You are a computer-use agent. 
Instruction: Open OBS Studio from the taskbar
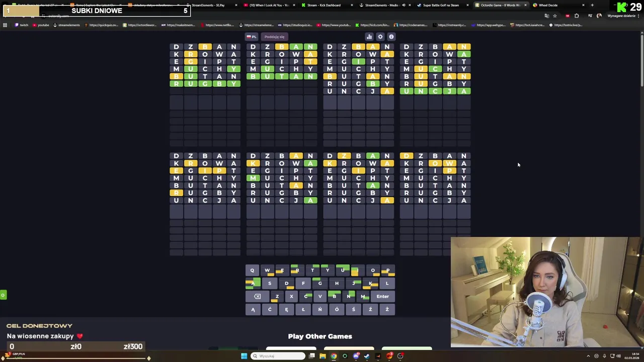[x=400, y=356]
